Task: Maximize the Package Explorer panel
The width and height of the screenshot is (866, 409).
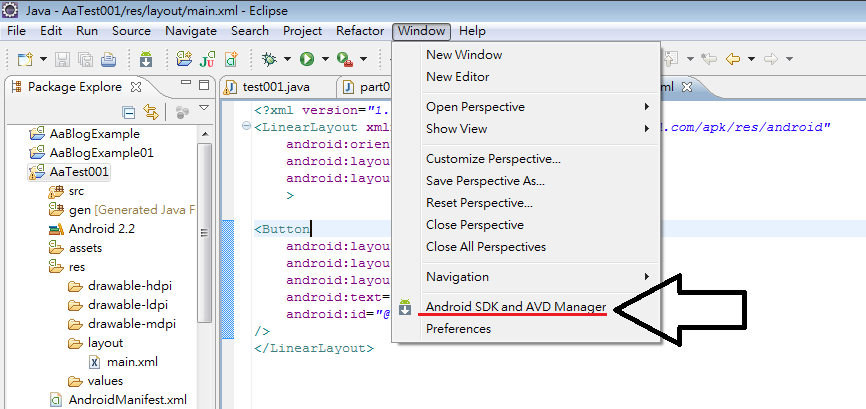Action: coord(204,86)
